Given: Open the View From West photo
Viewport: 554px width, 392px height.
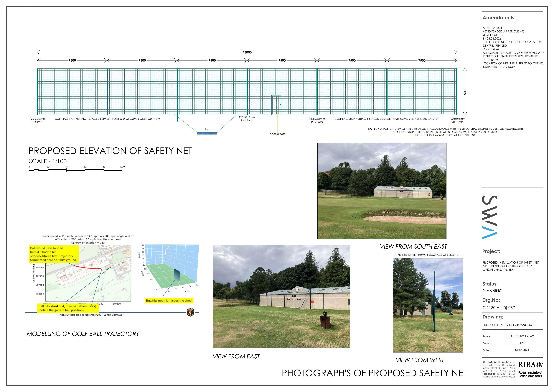Looking at the screenshot, I should [428, 305].
